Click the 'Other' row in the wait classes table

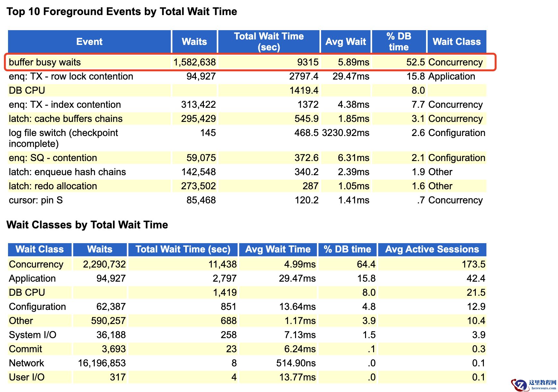click(x=247, y=321)
